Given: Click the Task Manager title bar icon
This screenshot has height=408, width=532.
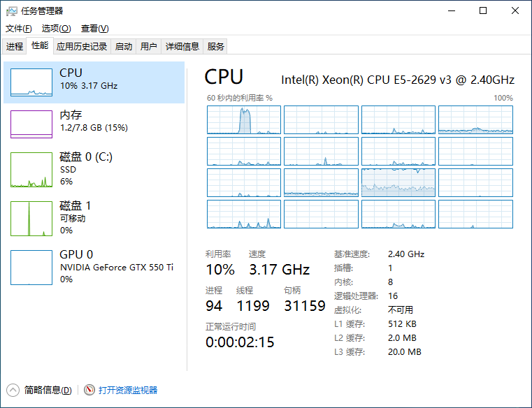Looking at the screenshot, I should click(x=12, y=11).
